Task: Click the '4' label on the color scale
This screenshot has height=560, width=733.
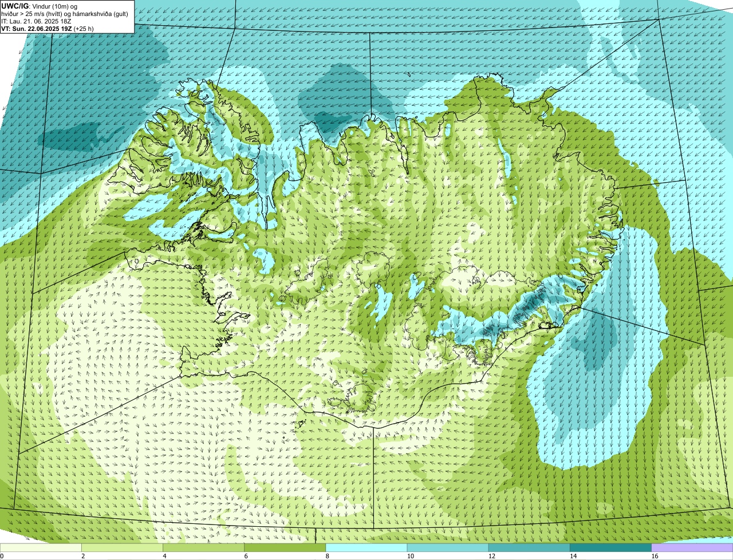Action: click(x=164, y=556)
